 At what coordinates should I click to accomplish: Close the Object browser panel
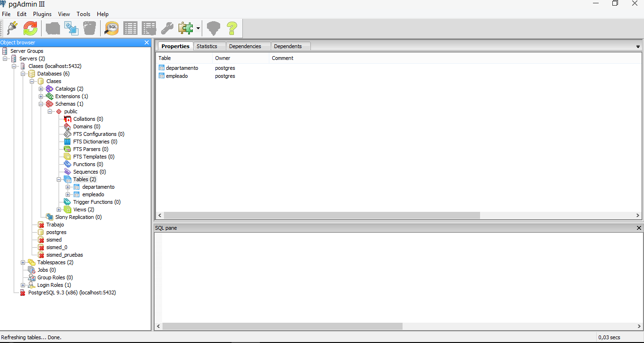(x=146, y=42)
